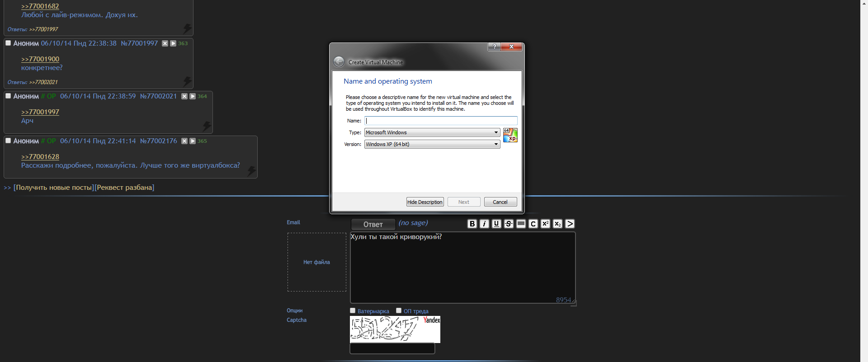Image resolution: width=868 pixels, height=362 pixels.
Task: Click lightning icon in post №77001997
Action: point(188,81)
